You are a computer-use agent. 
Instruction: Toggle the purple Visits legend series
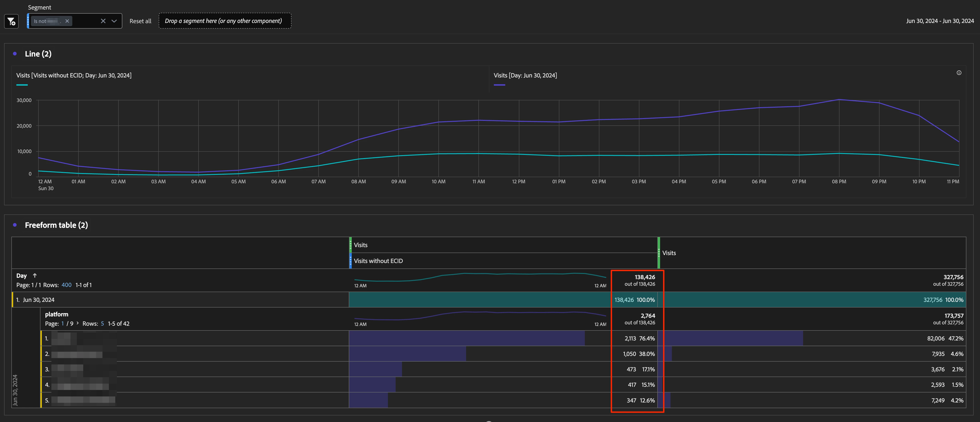coord(525,76)
